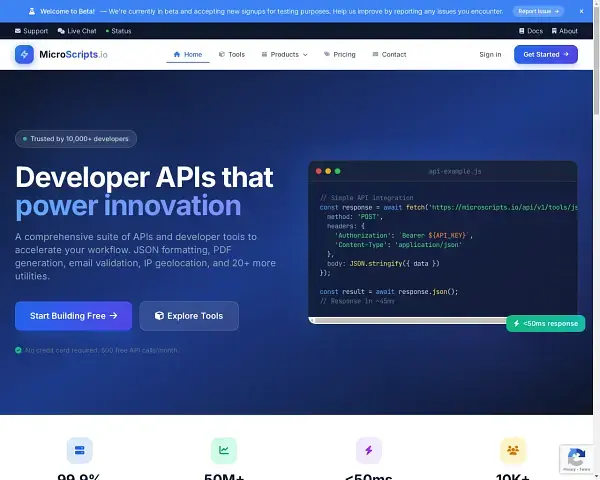Go to the Pricing page
The image size is (600, 480).
coord(339,54)
